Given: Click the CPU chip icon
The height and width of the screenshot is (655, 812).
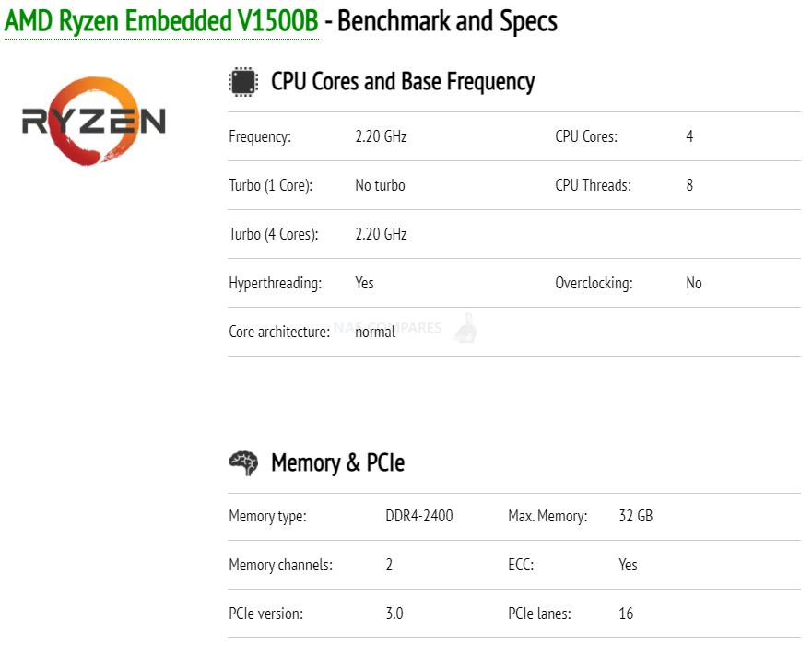Looking at the screenshot, I should [243, 82].
